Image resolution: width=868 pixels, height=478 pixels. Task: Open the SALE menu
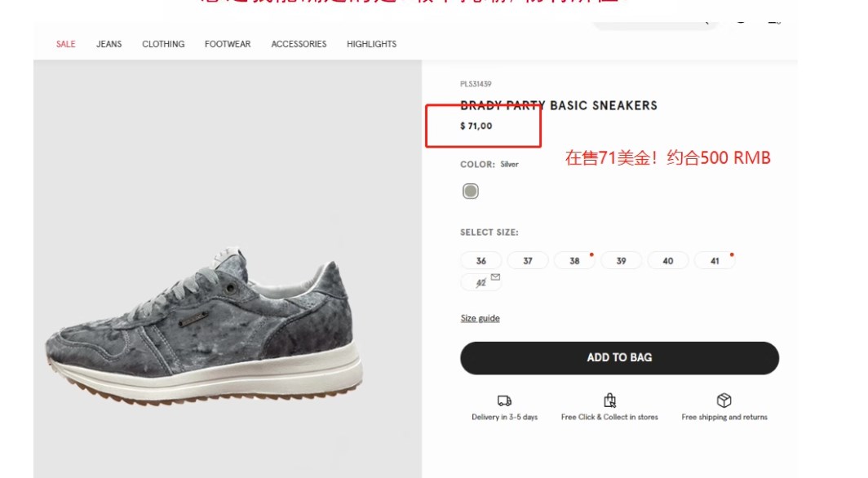(x=65, y=44)
